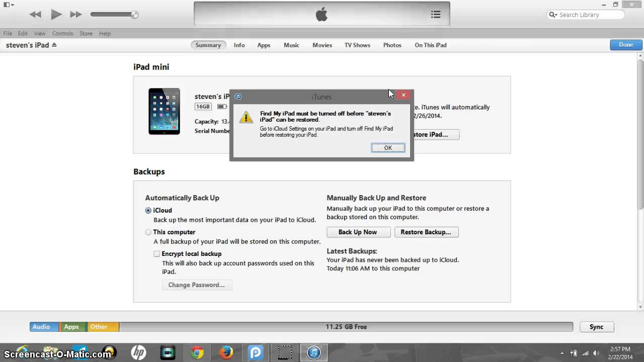Click the blue Done button
644x362 pixels.
tap(626, 45)
